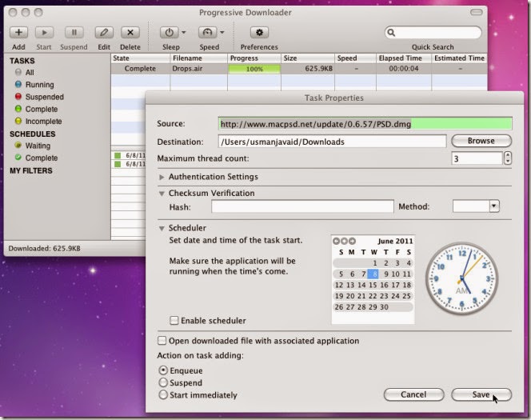Select Running tasks filter in sidebar
This screenshot has height=420, width=531.
40,85
